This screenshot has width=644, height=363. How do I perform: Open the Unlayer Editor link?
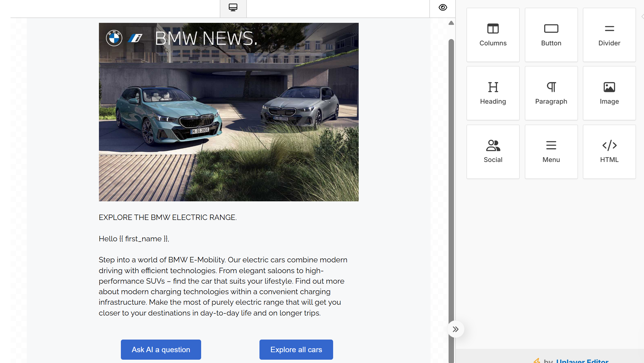coord(582,361)
